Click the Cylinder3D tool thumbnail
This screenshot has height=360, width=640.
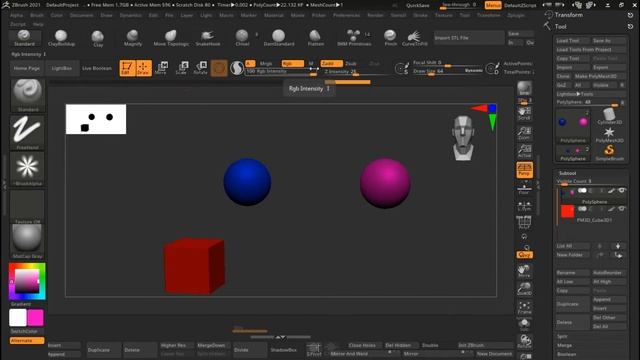pyautogui.click(x=609, y=116)
